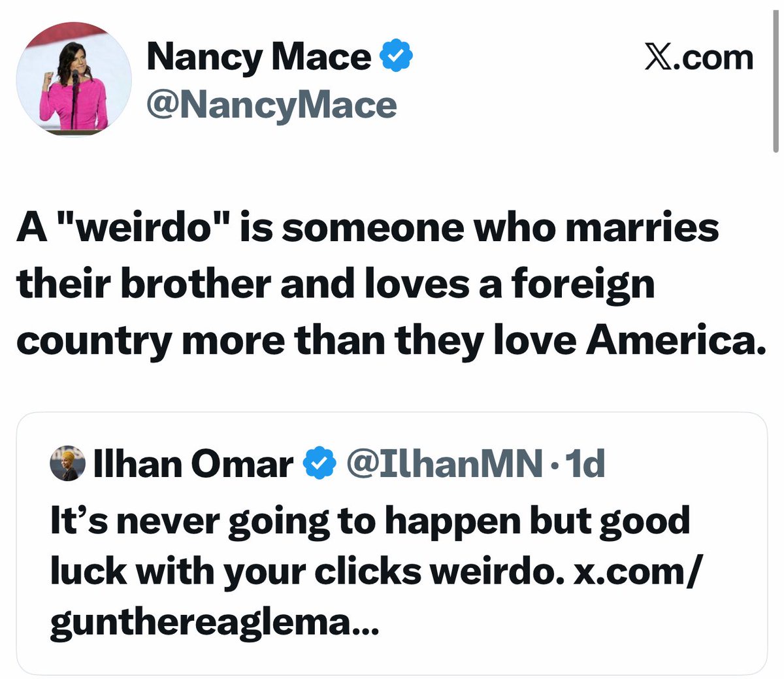Open Ilhan Omar's small avatar in the quoted tweet
Viewport: 784px width, 679px height.
pyautogui.click(x=67, y=463)
